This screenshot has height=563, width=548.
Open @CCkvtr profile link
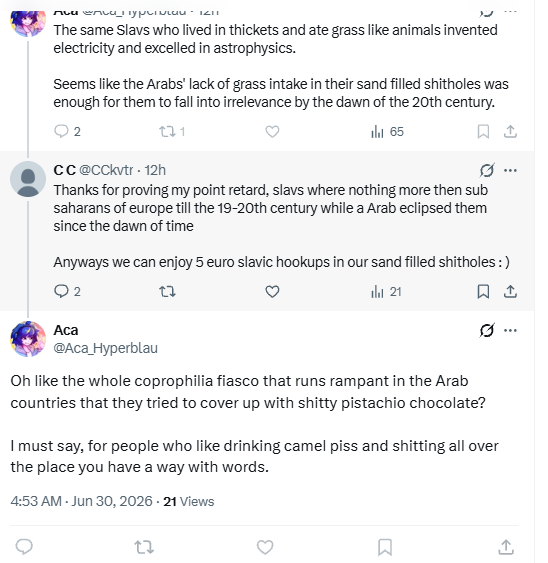tap(106, 170)
